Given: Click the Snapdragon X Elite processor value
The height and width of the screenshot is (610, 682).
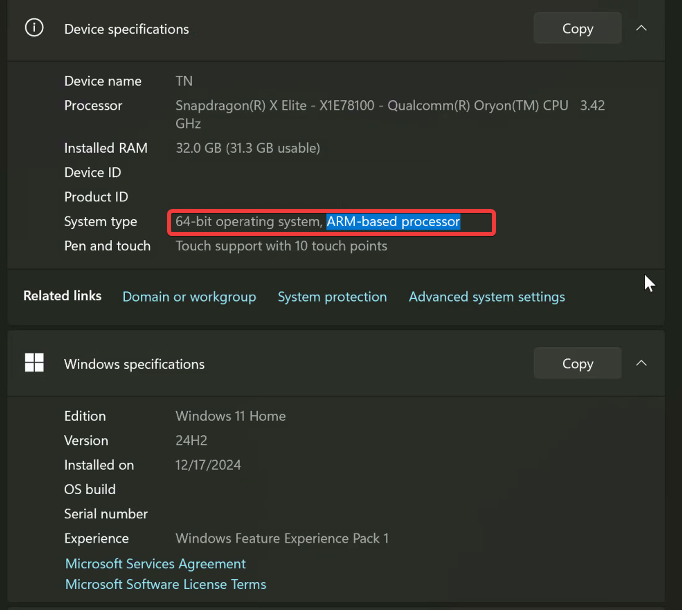Looking at the screenshot, I should coord(370,106).
